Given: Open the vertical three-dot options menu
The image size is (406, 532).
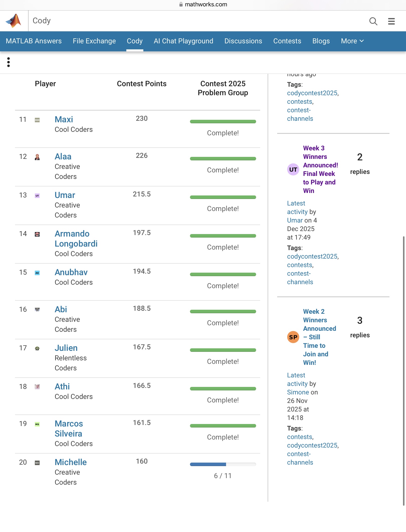Looking at the screenshot, I should (x=9, y=62).
